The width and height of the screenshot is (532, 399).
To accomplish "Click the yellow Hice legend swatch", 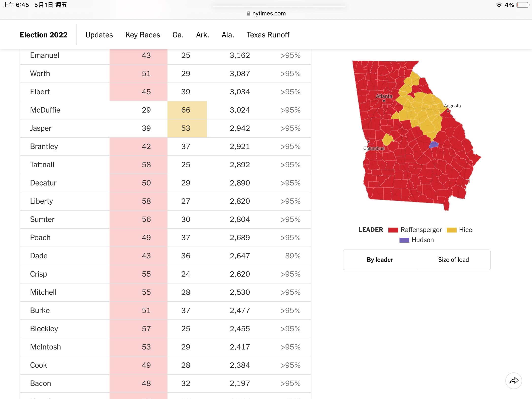I will coord(452,230).
